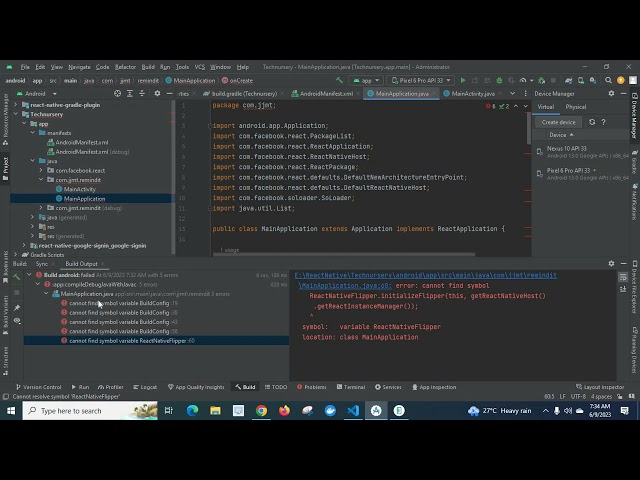
Task: Open SDK Manager icon in toolbar
Action: pos(593,80)
